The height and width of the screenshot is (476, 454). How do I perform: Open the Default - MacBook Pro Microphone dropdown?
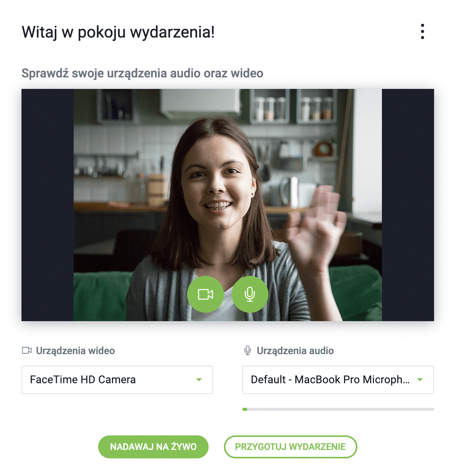[330, 380]
